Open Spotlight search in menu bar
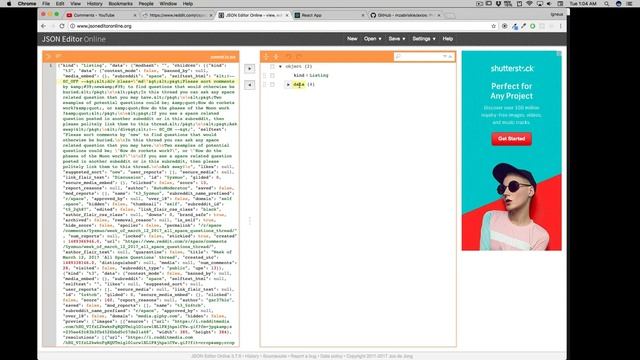640x360 pixels. (x=607, y=4)
